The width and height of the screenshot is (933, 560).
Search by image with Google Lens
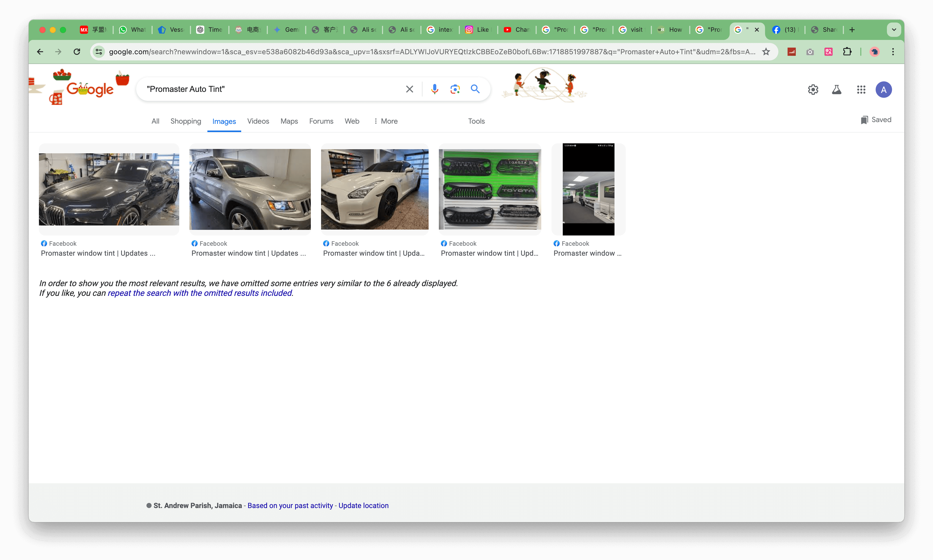pos(455,89)
